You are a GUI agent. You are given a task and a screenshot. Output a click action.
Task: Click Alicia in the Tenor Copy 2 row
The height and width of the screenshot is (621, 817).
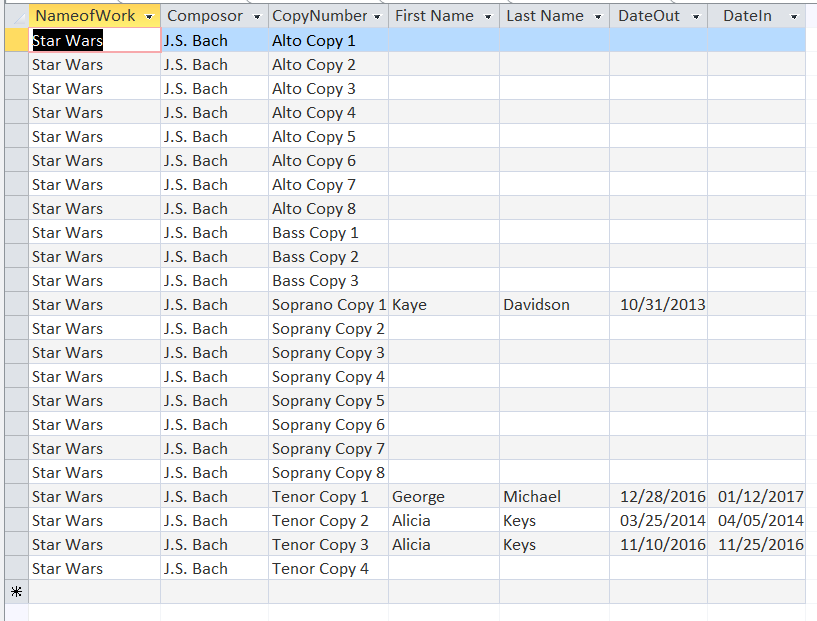pos(444,520)
